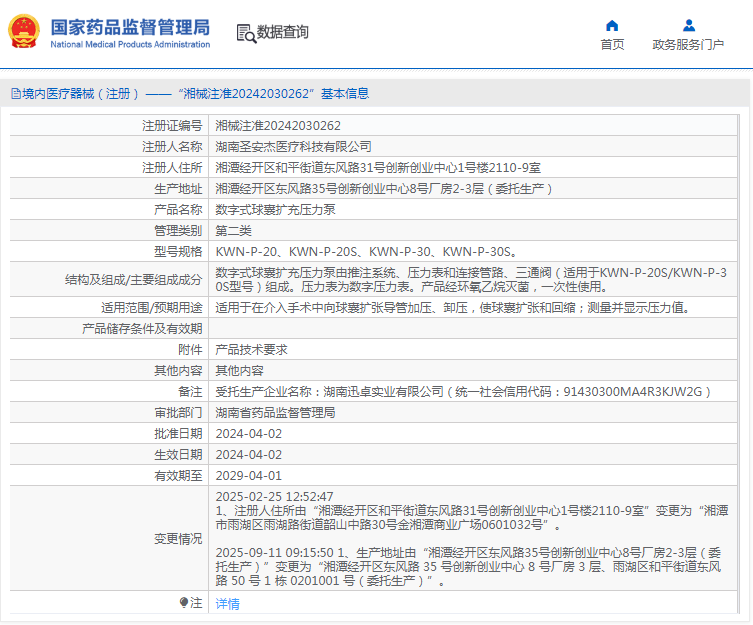Click the 注册证编号 label
Viewport: 753px width, 625px height.
point(172,126)
